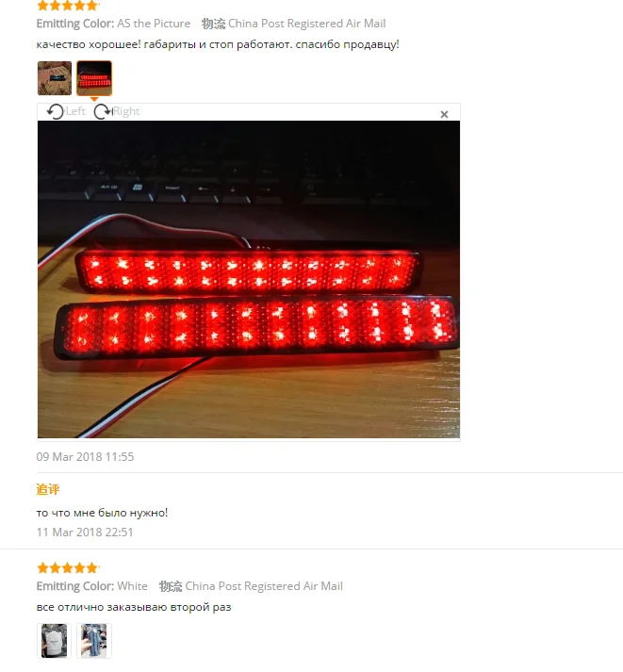Click the 11 Mar 2018 22:51 follow-up date
Screen dimensions: 623x672
click(x=85, y=533)
